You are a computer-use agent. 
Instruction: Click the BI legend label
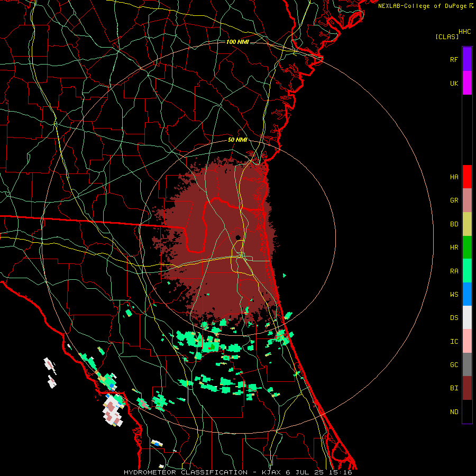pyautogui.click(x=454, y=388)
